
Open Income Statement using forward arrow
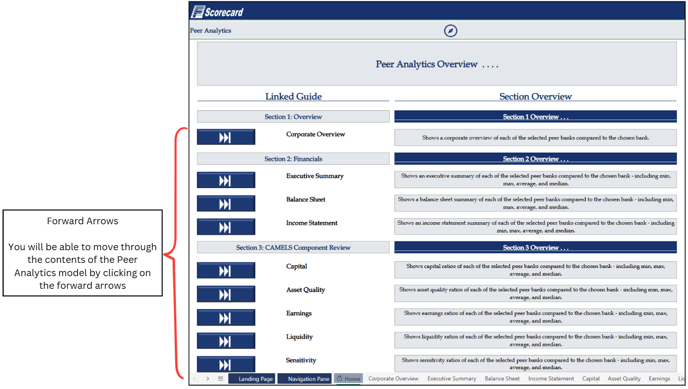point(226,227)
